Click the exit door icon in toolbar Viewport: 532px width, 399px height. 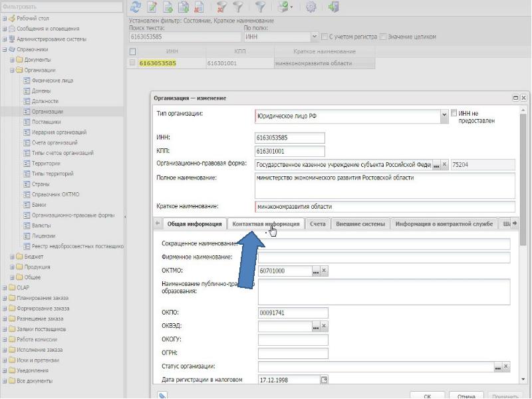334,7
